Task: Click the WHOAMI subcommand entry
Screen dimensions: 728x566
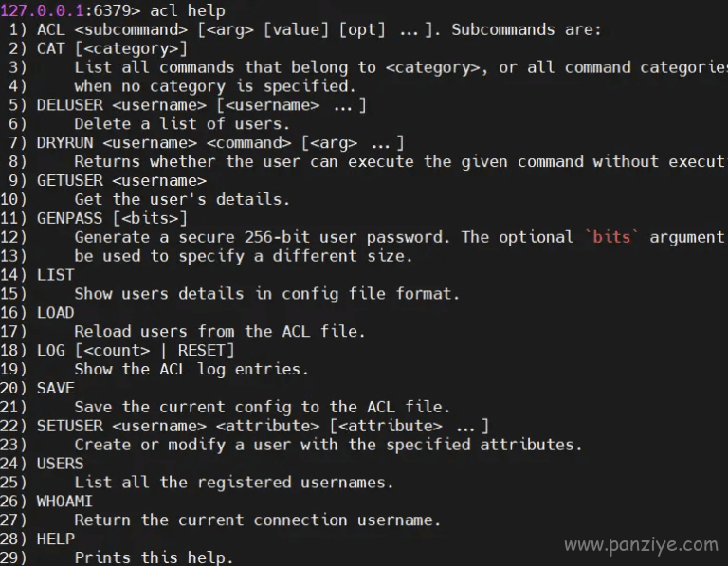Action: pyautogui.click(x=64, y=502)
